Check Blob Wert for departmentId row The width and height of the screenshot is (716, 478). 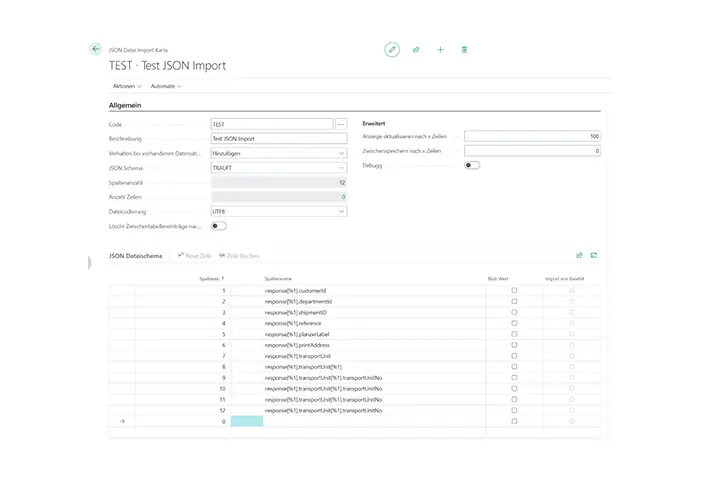514,301
